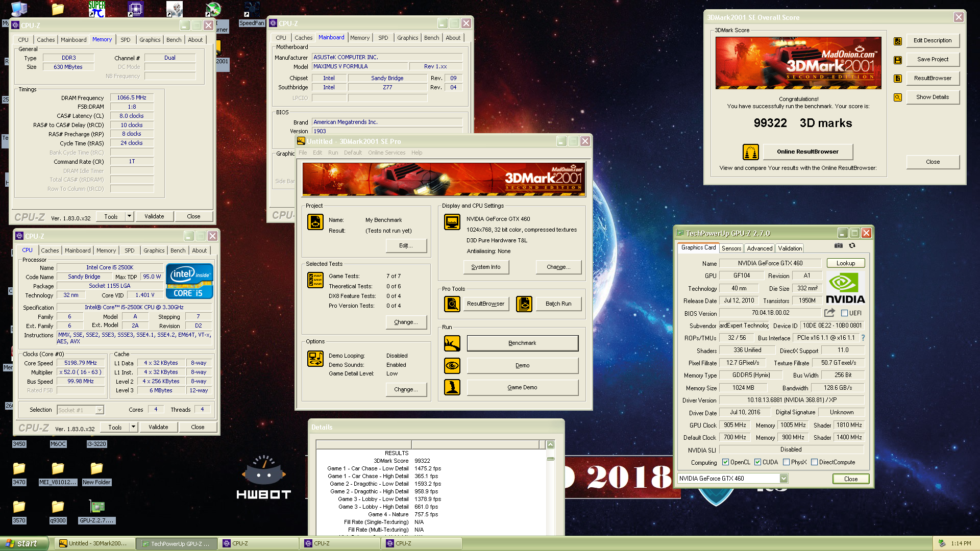Click the Project icon in 3DMark2001 window
This screenshot has height=551, width=980.
(315, 222)
